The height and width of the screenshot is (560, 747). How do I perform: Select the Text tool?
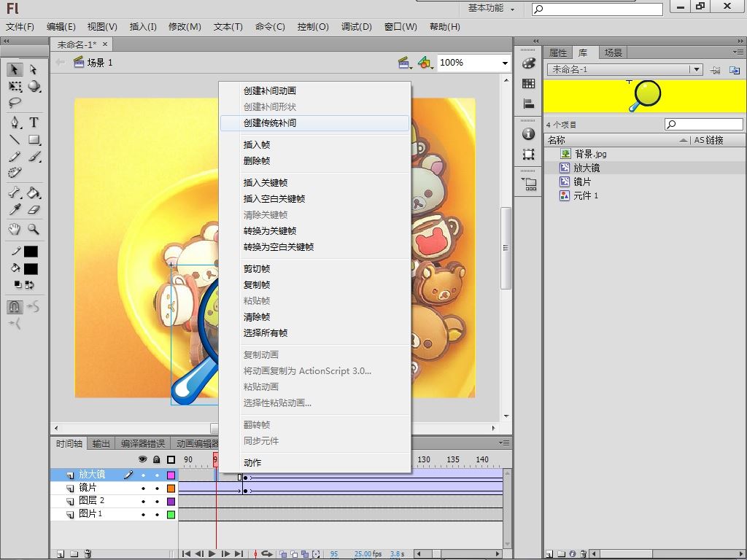click(34, 122)
